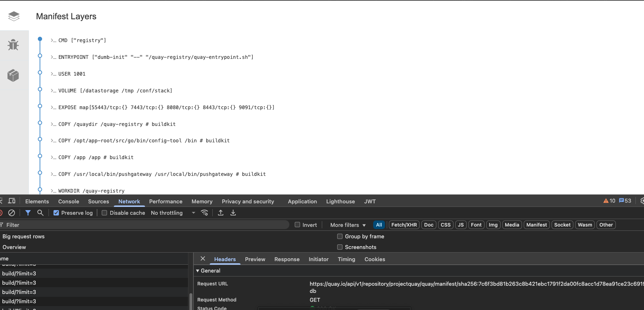This screenshot has width=644, height=310.
Task: Click the prompt icon beside COPY /app /app
Action: [x=54, y=157]
